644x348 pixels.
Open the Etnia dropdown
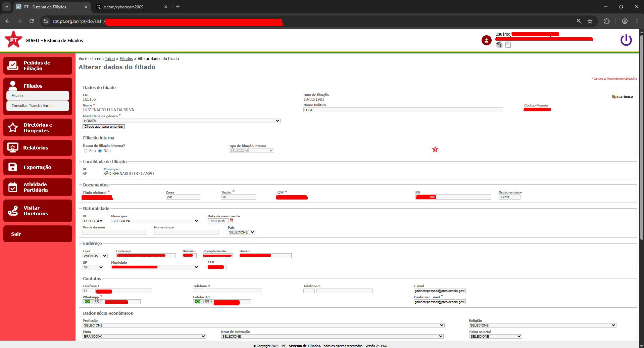coord(144,336)
